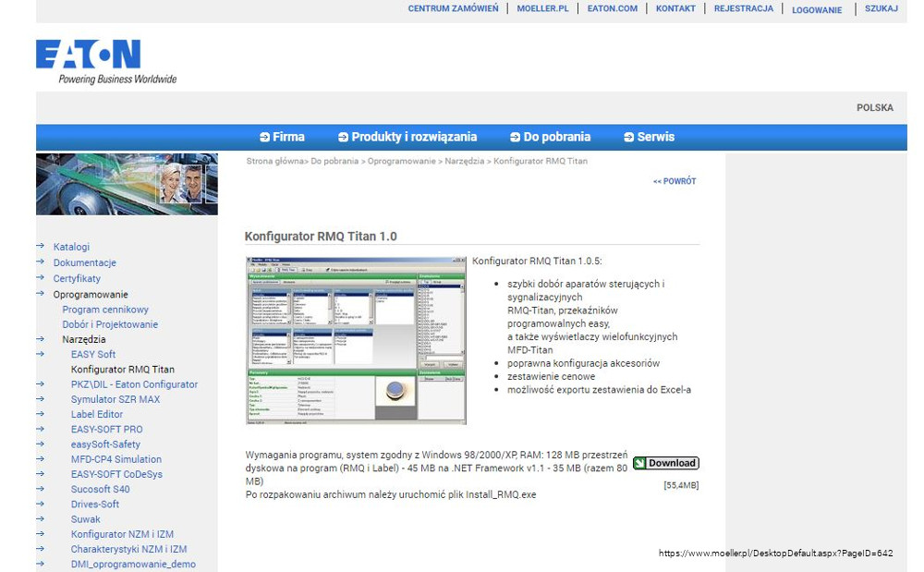924x572 pixels.
Task: Click the [55,4MB] file size text
Action: tap(681, 485)
